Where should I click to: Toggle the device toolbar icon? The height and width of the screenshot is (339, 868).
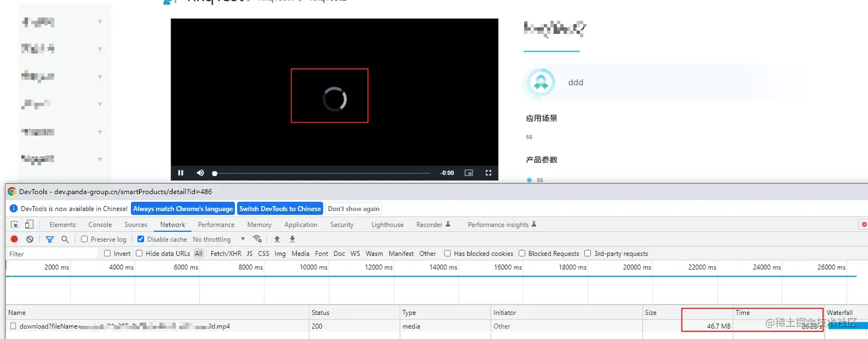[x=29, y=225]
